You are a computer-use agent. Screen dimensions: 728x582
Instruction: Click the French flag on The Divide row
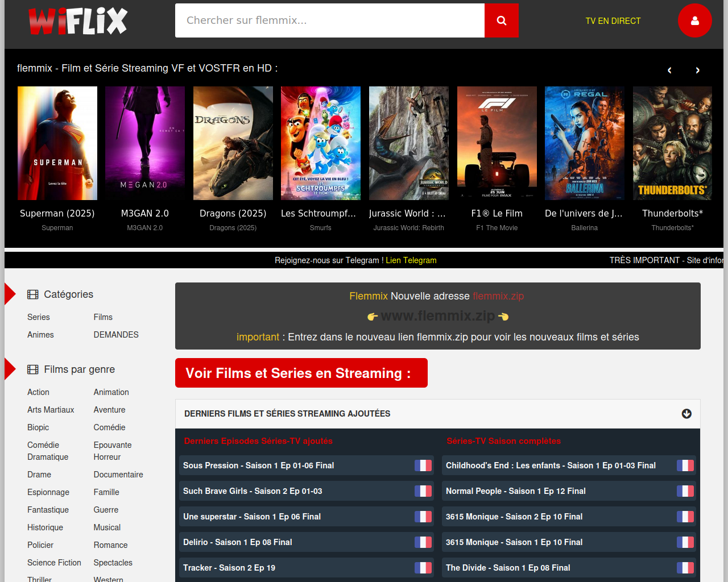tap(685, 568)
